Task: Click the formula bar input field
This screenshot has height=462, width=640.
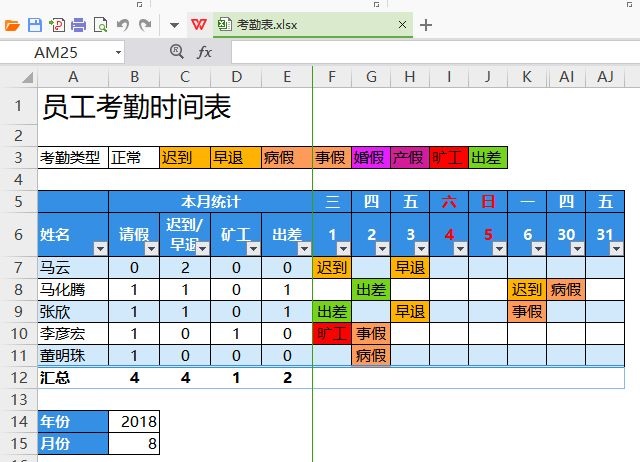Action: click(436, 52)
